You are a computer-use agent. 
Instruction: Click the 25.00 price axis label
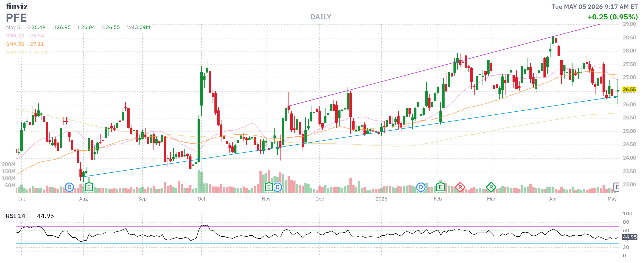coord(629,131)
